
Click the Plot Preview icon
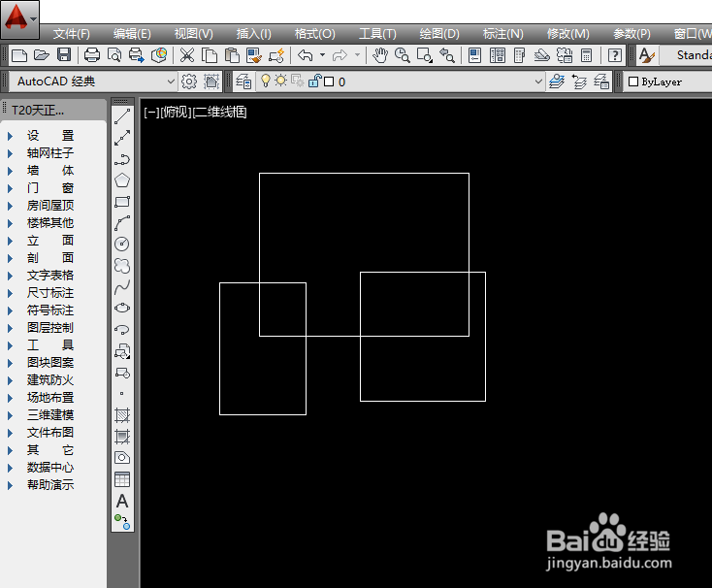tap(114, 55)
